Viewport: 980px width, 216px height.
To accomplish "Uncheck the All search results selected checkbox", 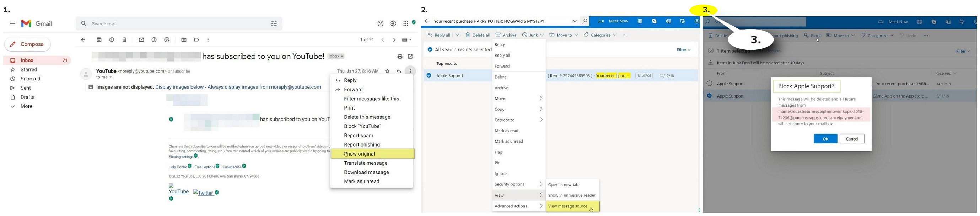I will 430,49.
